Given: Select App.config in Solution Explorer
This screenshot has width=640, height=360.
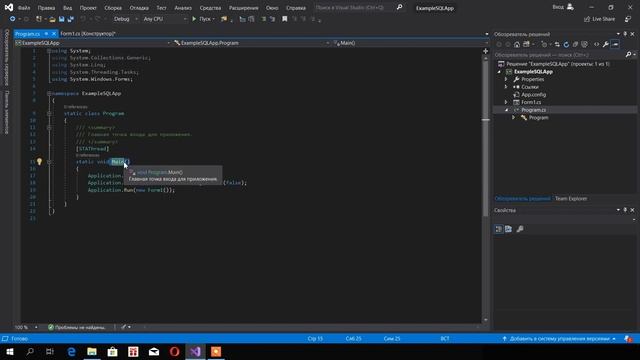Looking at the screenshot, I should tap(533, 95).
